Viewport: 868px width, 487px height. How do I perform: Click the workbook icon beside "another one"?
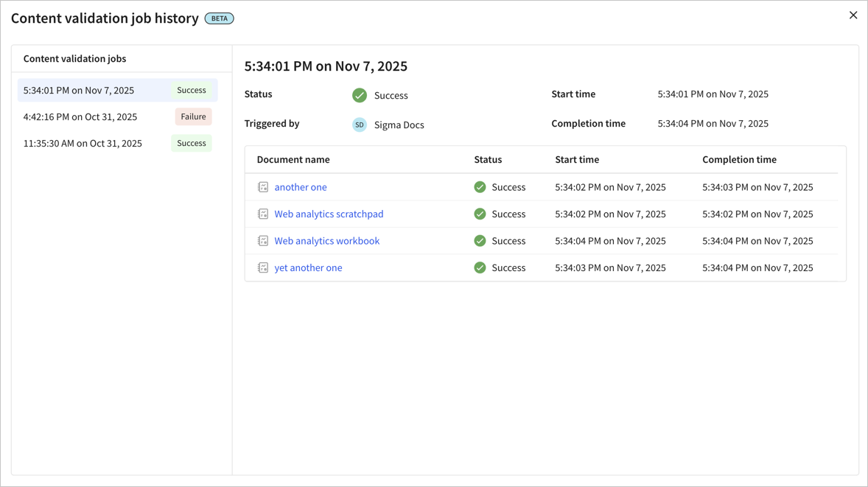[x=263, y=186]
